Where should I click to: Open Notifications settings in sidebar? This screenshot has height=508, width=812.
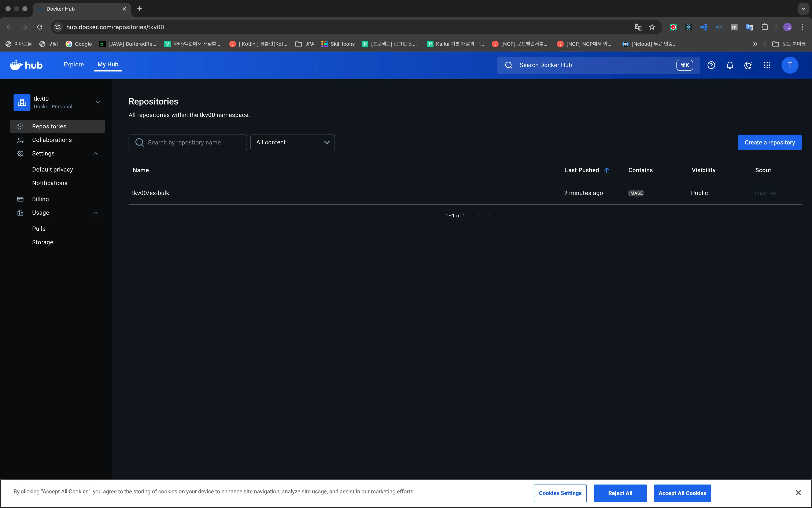[x=50, y=183]
